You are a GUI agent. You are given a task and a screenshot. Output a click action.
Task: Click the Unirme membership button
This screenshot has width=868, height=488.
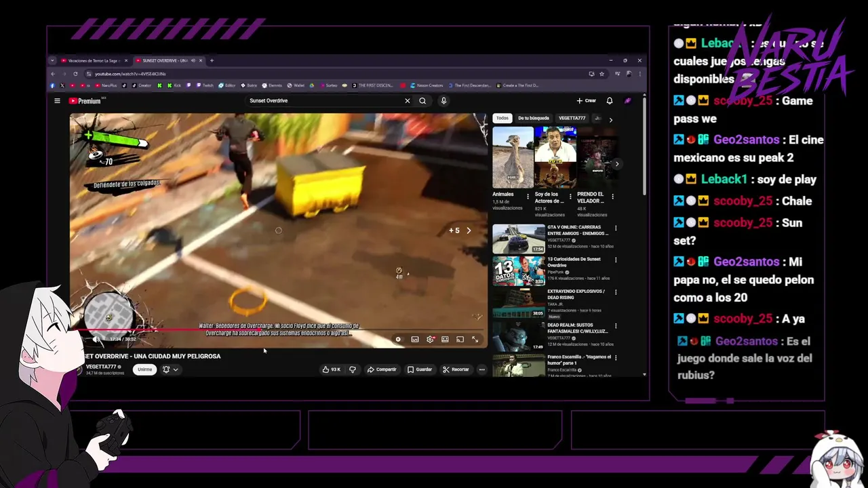[x=144, y=369]
